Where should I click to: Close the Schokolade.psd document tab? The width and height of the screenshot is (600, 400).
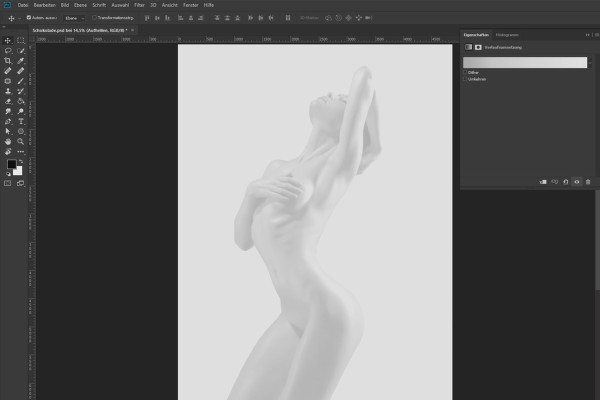(x=132, y=30)
